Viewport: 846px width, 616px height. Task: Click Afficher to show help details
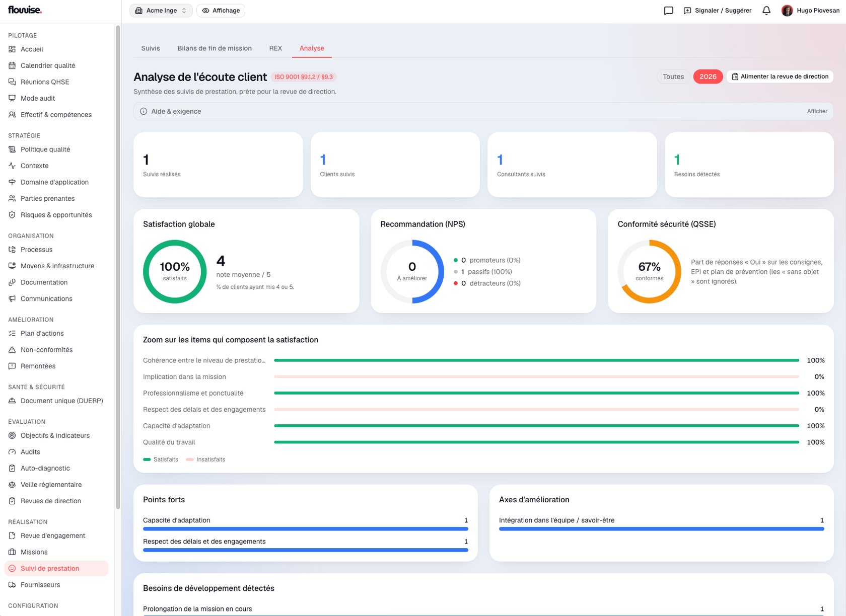[817, 111]
